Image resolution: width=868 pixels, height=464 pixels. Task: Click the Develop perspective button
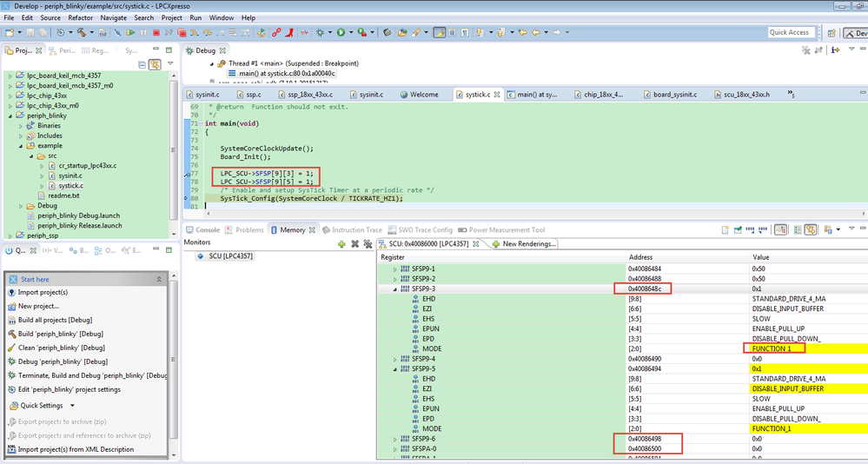(x=856, y=33)
